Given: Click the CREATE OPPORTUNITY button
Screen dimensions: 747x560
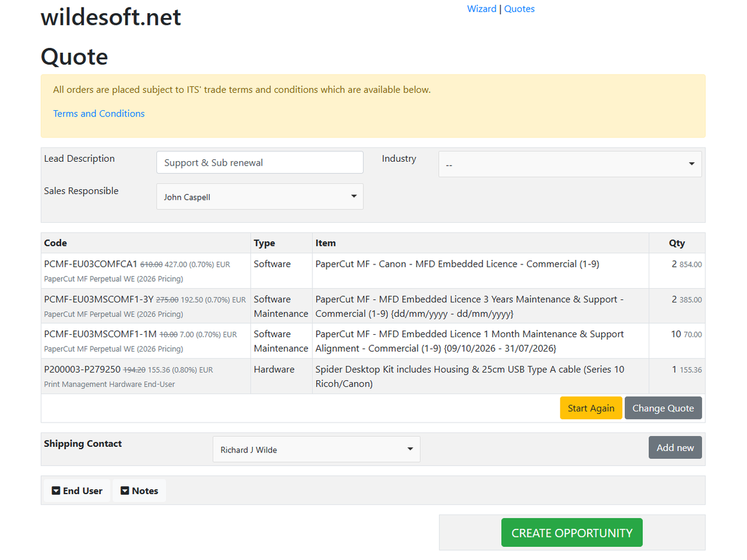Looking at the screenshot, I should click(x=572, y=533).
